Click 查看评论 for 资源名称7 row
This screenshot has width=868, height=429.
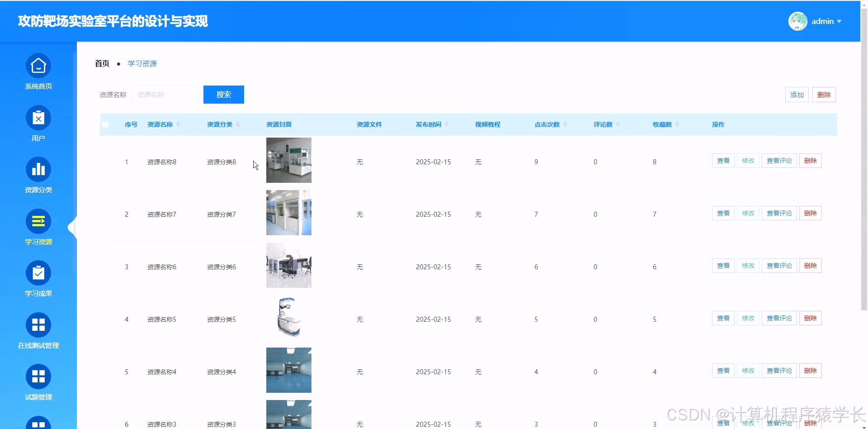779,213
